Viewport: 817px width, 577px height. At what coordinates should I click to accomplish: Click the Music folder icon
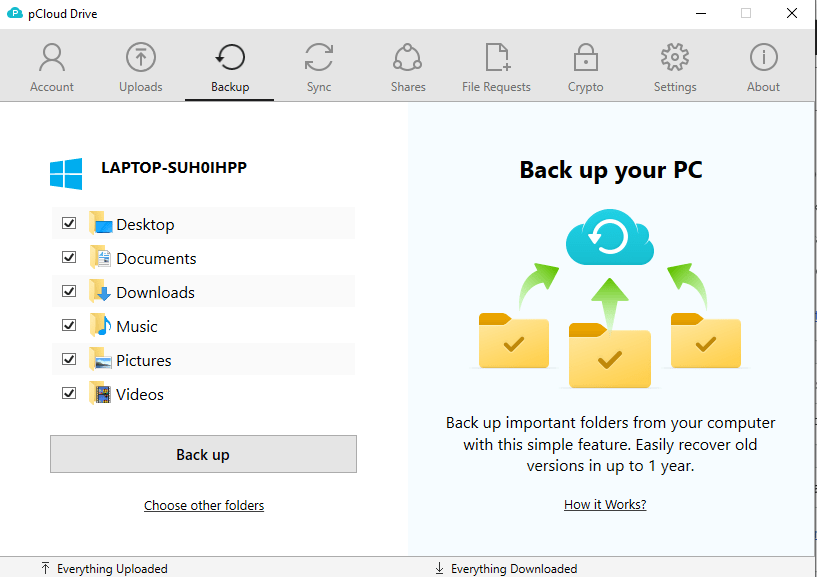coord(101,325)
